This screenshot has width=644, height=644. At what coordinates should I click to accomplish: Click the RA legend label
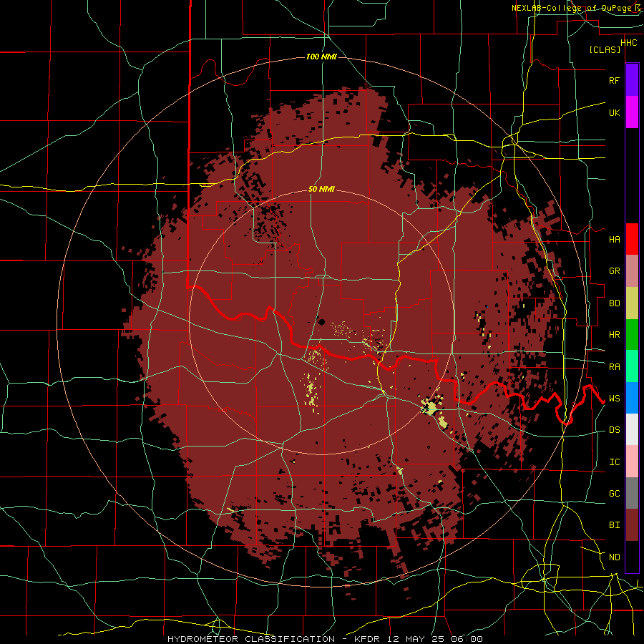click(614, 367)
